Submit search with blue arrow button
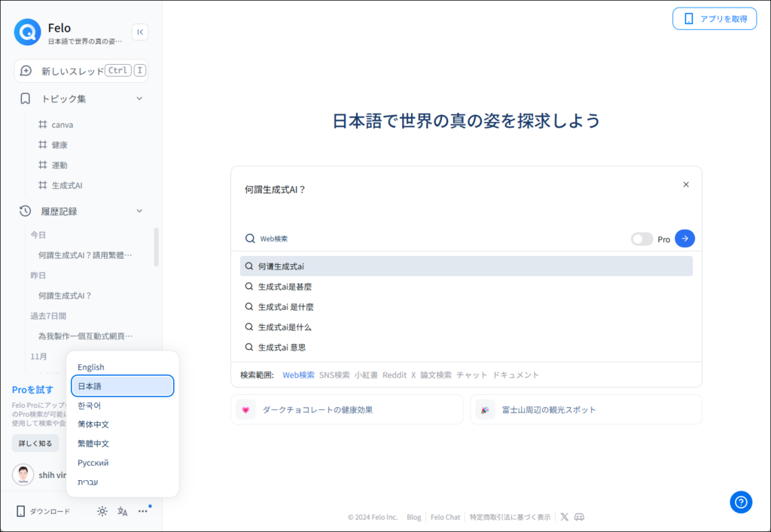771x532 pixels. (685, 239)
